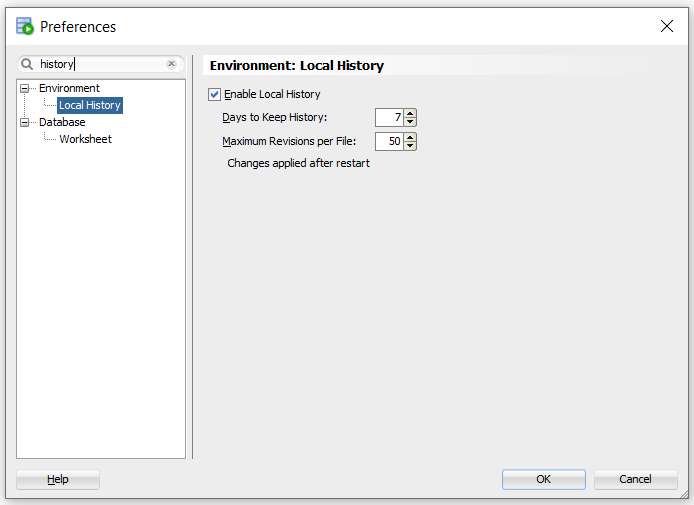Open Help for preferences
694x505 pixels.
tap(58, 479)
